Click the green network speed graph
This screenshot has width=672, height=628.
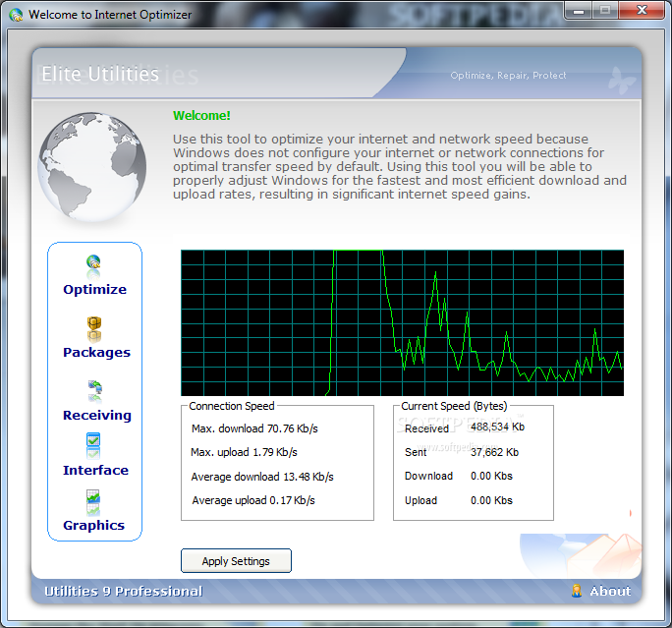click(x=403, y=322)
